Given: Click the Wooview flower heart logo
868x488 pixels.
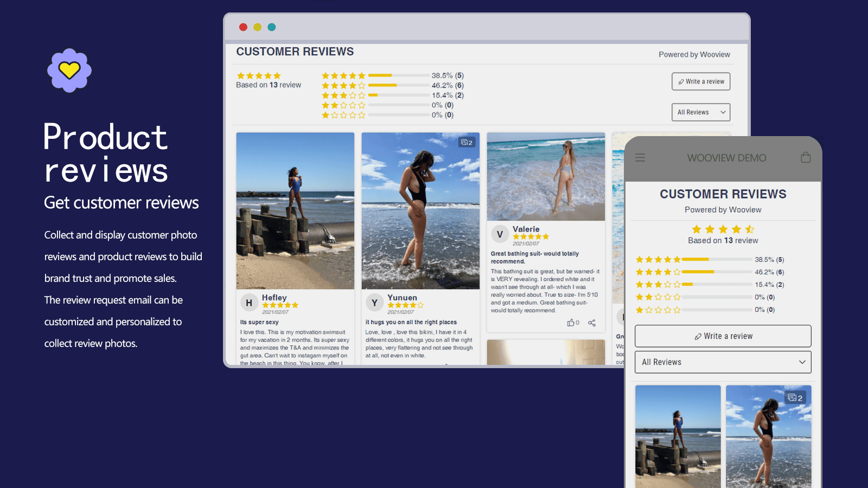Looking at the screenshot, I should (69, 71).
